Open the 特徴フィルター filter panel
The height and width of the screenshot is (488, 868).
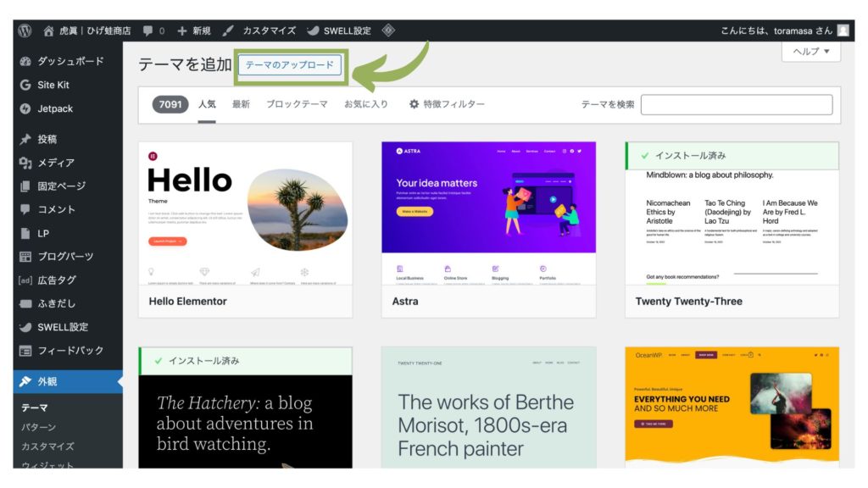pos(447,104)
